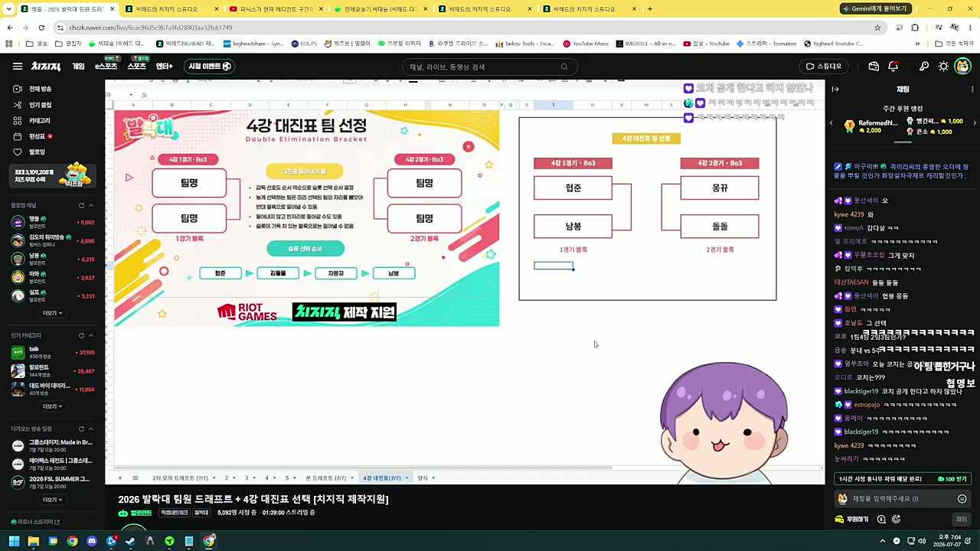Open followed channel 마야
Viewport: 980px width, 551px height.
(52, 277)
